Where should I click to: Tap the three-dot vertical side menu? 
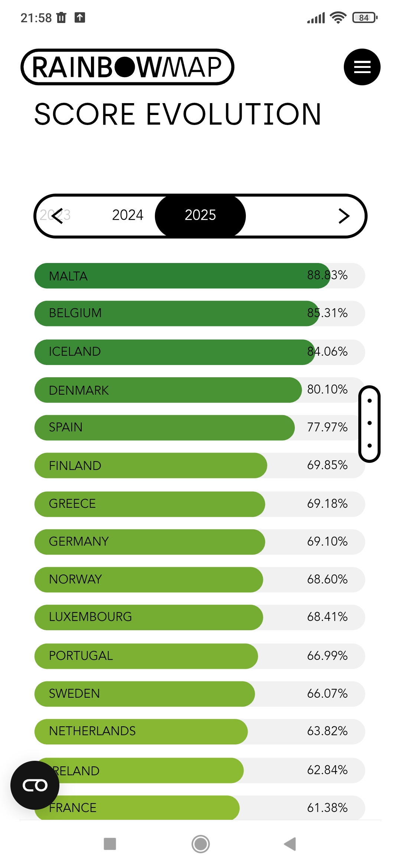369,424
